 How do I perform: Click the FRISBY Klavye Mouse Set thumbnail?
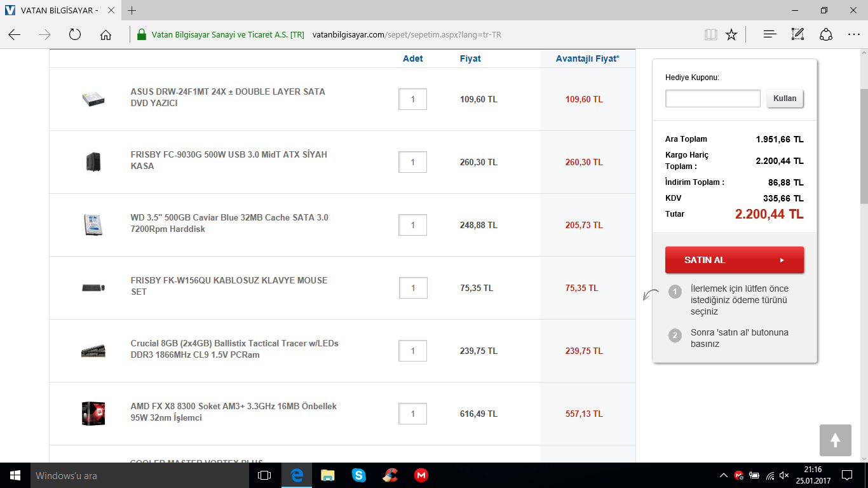pos(93,288)
